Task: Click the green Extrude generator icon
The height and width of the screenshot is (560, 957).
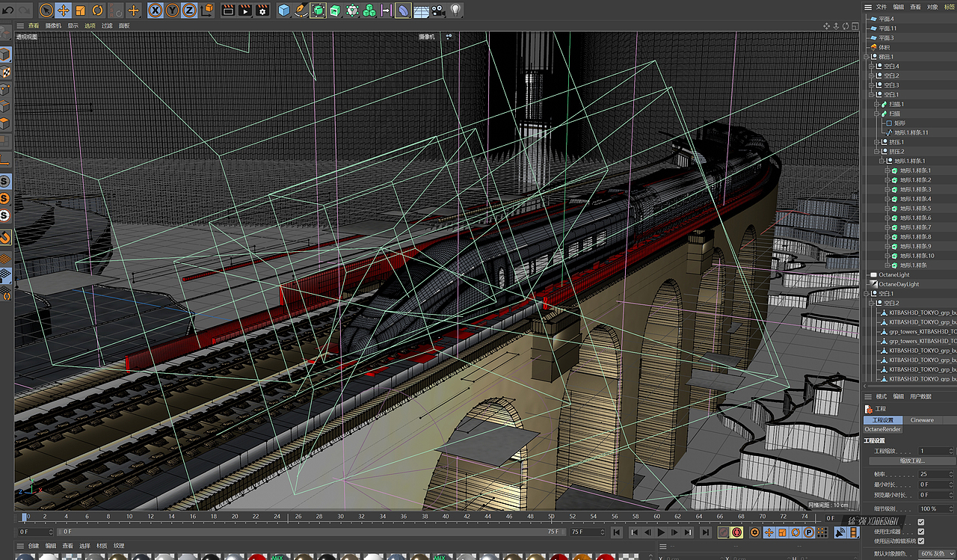Action: point(335,10)
